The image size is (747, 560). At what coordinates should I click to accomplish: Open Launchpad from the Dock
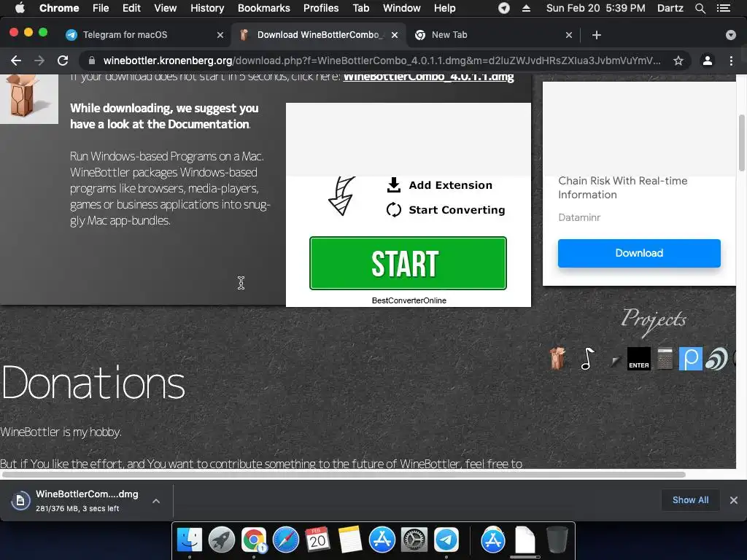(222, 540)
